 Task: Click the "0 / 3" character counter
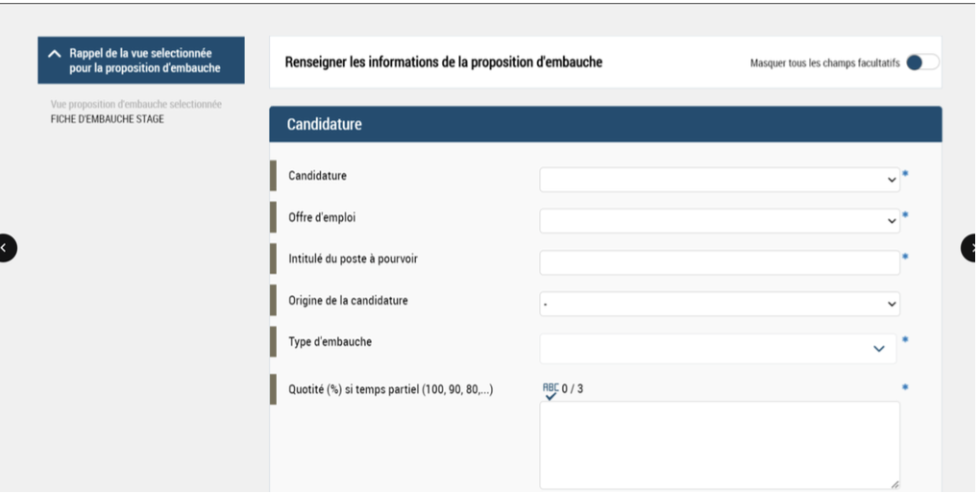click(573, 389)
